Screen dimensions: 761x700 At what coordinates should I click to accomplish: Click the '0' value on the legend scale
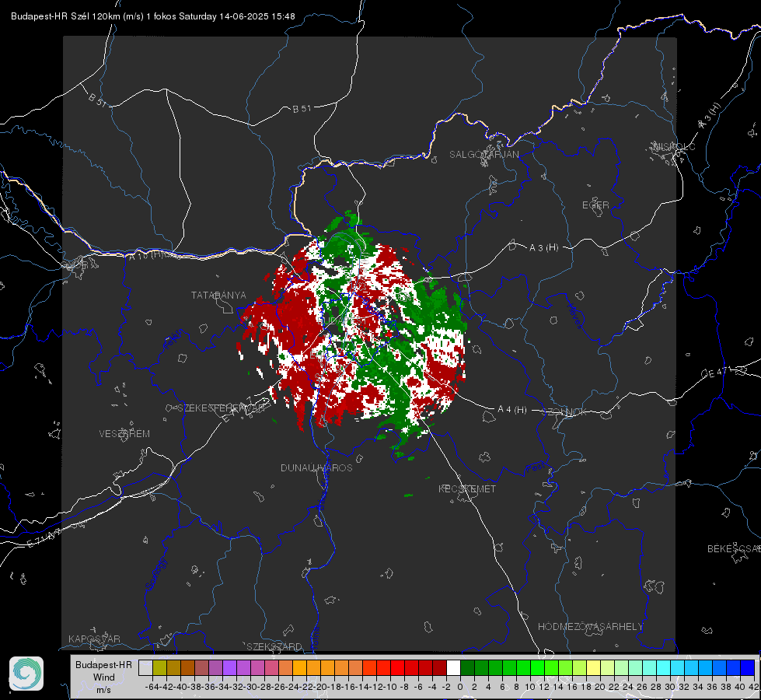tap(460, 687)
